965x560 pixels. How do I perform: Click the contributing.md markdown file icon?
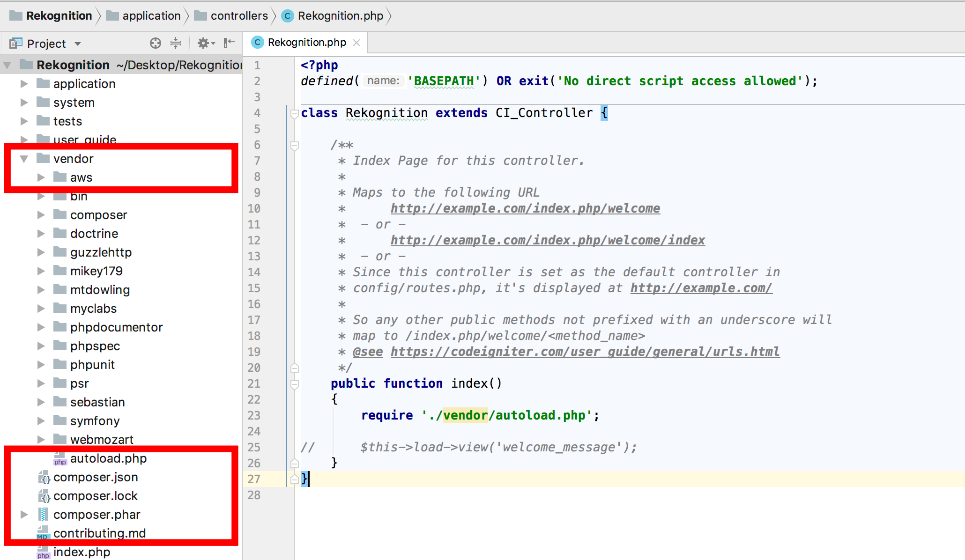point(43,533)
